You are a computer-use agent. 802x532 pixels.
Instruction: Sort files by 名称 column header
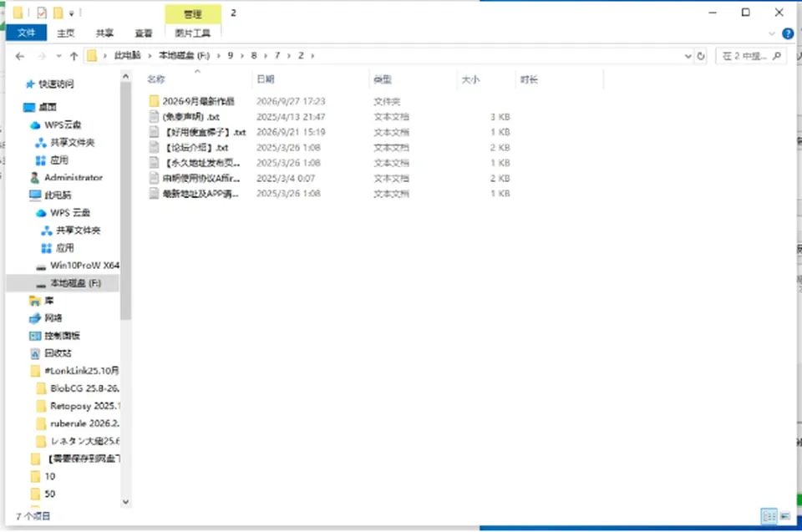point(156,79)
